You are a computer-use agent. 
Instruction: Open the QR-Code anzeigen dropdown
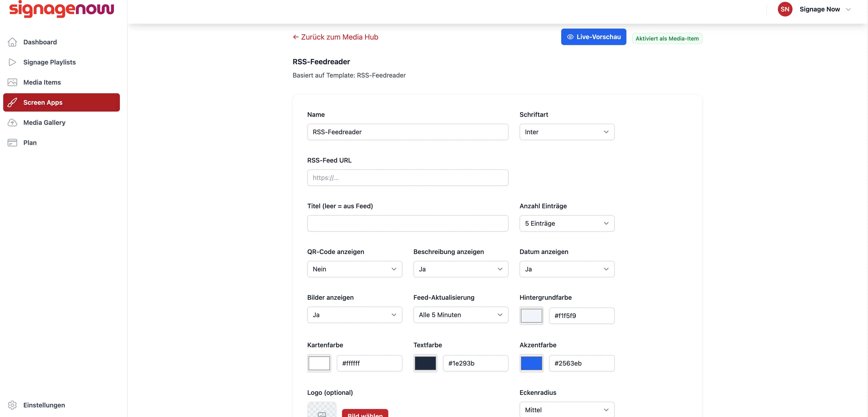[x=354, y=269]
